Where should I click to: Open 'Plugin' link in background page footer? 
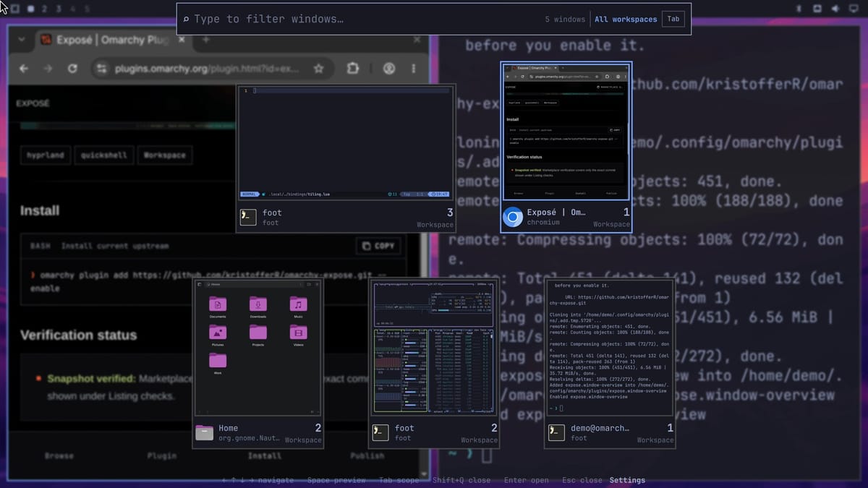(x=162, y=455)
